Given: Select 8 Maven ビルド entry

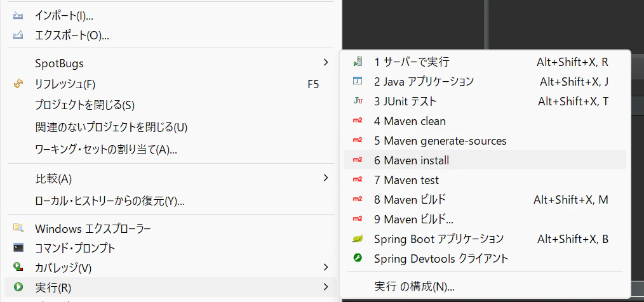Looking at the screenshot, I should pos(485,199).
